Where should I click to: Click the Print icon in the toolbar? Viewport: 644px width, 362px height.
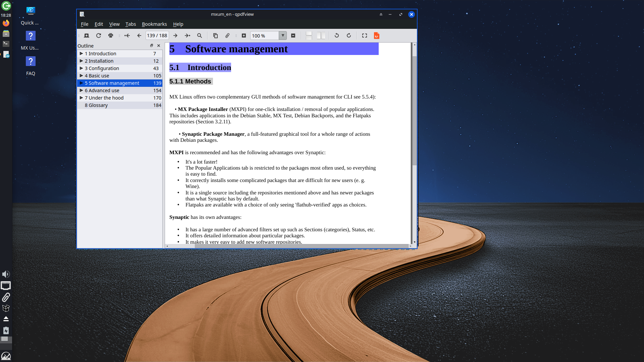click(x=111, y=36)
